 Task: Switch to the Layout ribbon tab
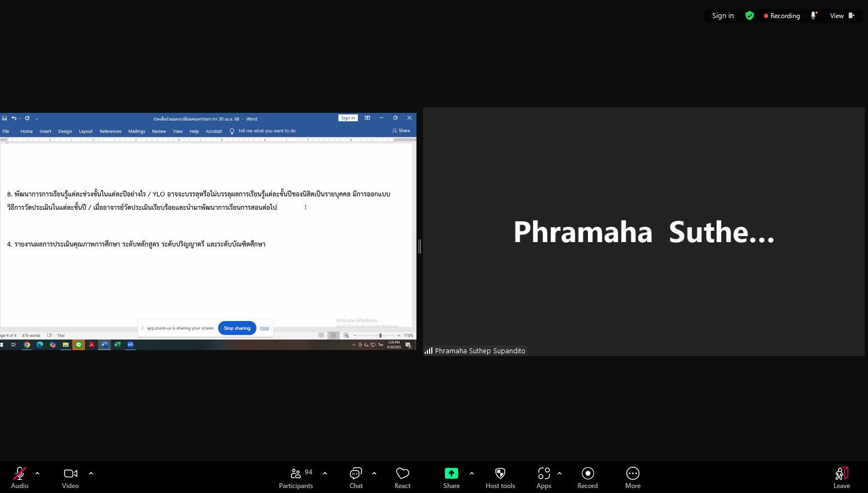click(85, 131)
